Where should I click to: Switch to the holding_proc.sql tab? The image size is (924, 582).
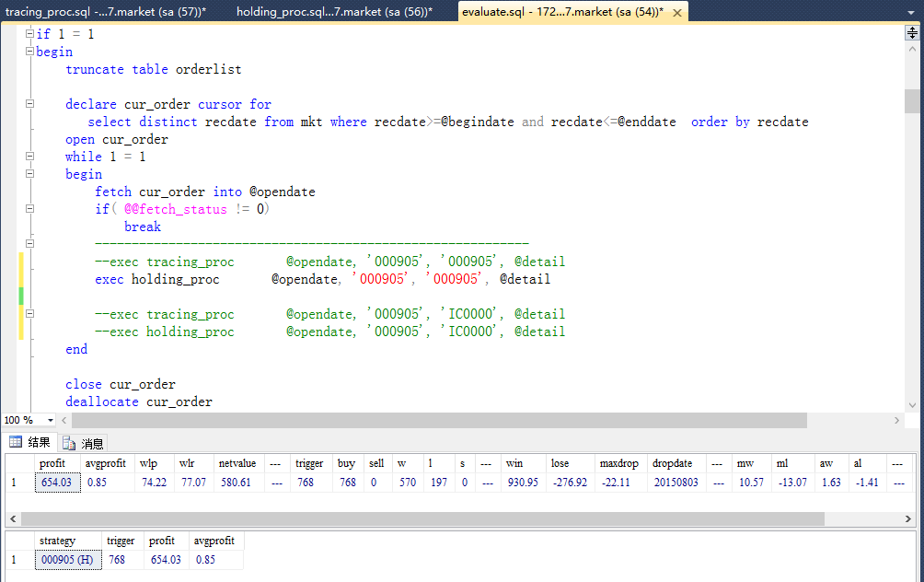pyautogui.click(x=334, y=11)
